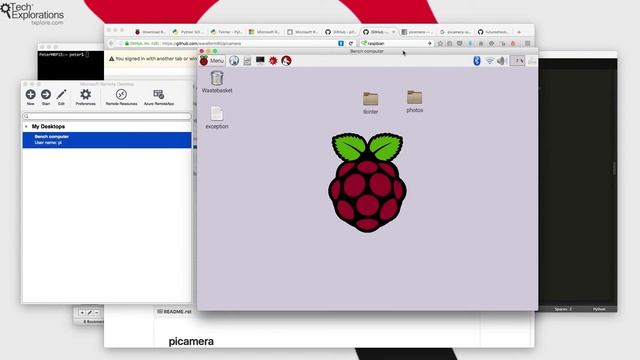Click Edit pencil in Remote Desktop toolbar
The width and height of the screenshot is (640, 360).
[x=61, y=97]
